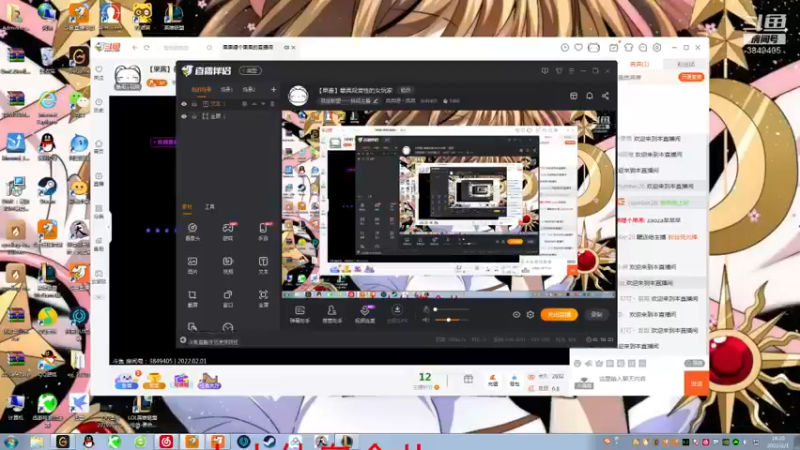The height and width of the screenshot is (450, 800).
Task: Open the 素材 sources tab
Action: (187, 207)
